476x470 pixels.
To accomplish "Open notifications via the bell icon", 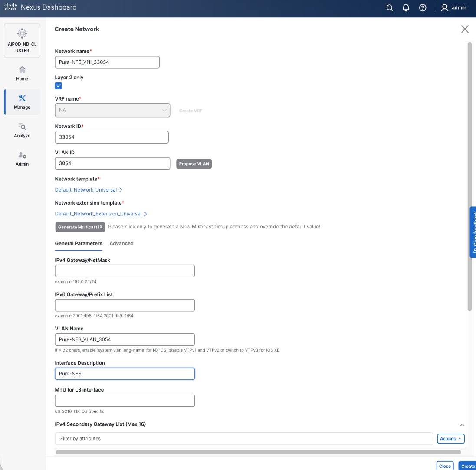I will click(x=406, y=7).
